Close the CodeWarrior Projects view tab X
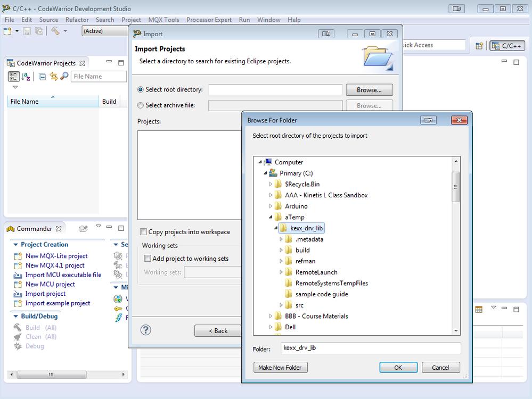The width and height of the screenshot is (532, 399). (x=82, y=63)
